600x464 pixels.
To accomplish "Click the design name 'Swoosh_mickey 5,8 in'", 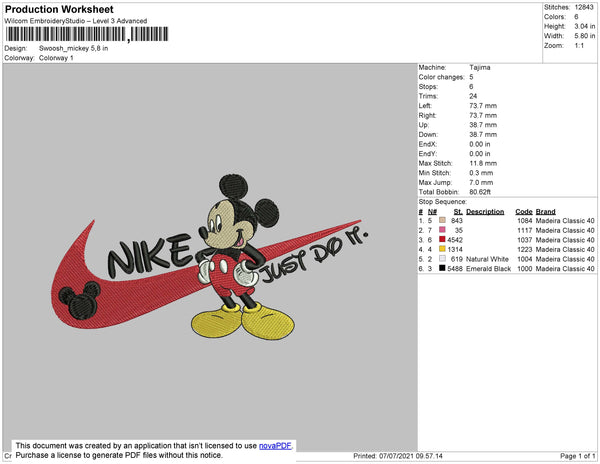I will pos(73,49).
